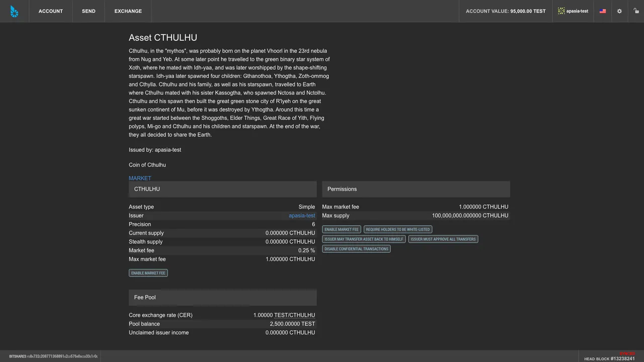The width and height of the screenshot is (644, 362).
Task: Click Max market fee value in Permissions panel
Action: (484, 207)
